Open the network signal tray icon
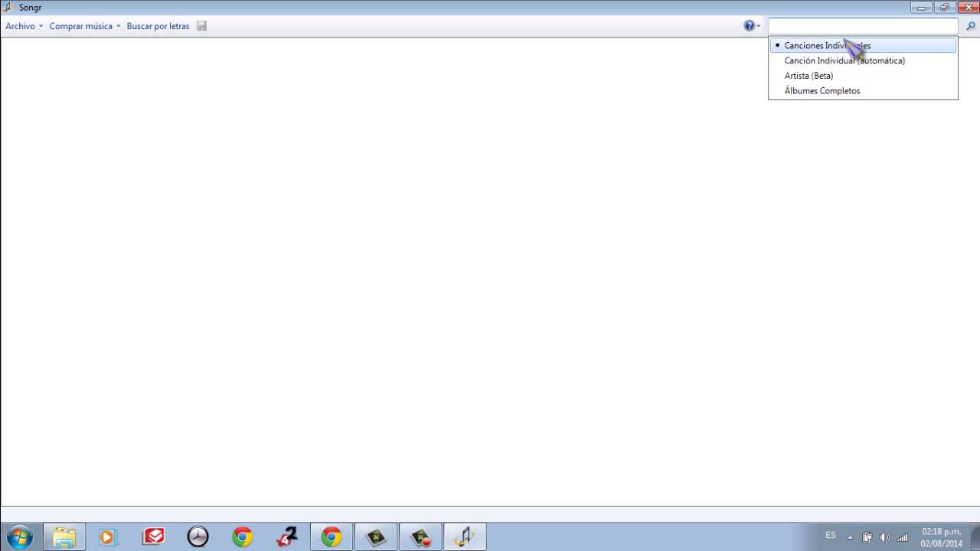Image resolution: width=980 pixels, height=551 pixels. coord(903,537)
